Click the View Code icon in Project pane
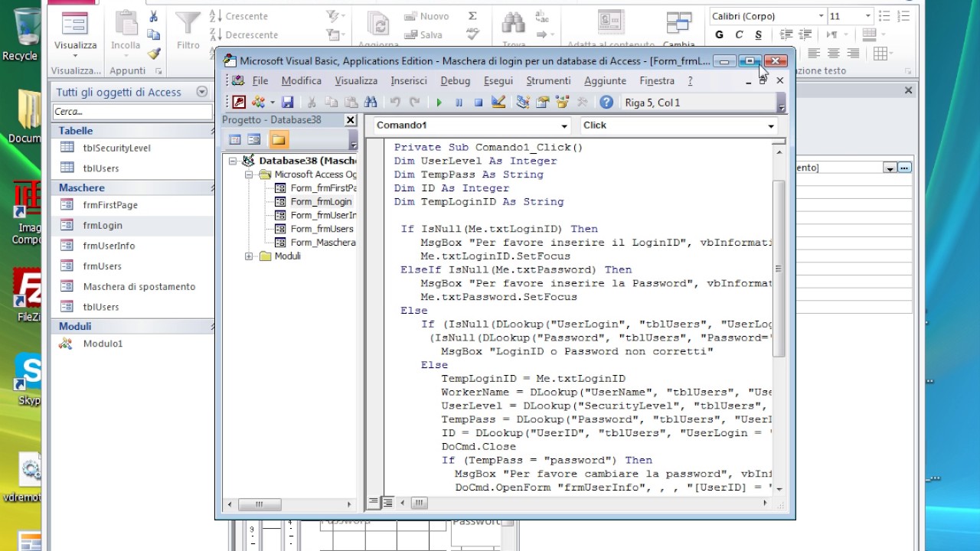Viewport: 980px width, 551px height. (x=235, y=139)
